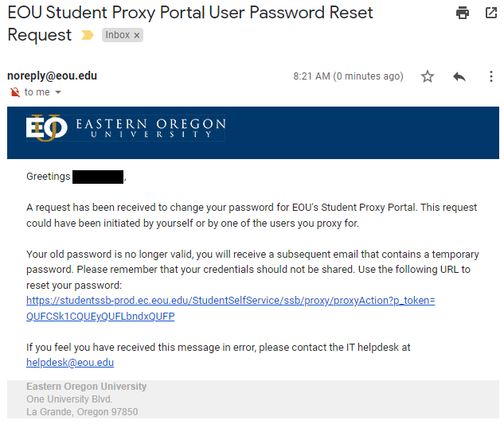The width and height of the screenshot is (504, 424).
Task: Toggle the yellow importance marker beside subject
Action: tap(88, 36)
